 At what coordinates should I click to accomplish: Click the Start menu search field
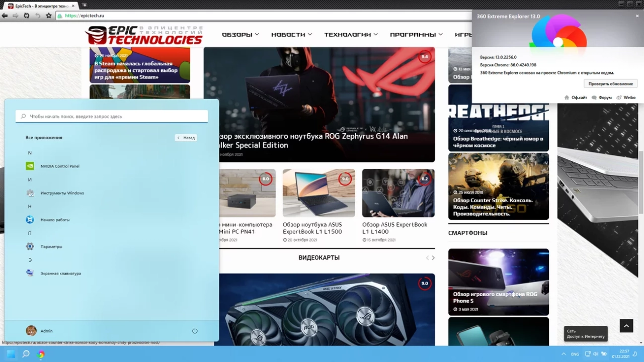tap(112, 116)
